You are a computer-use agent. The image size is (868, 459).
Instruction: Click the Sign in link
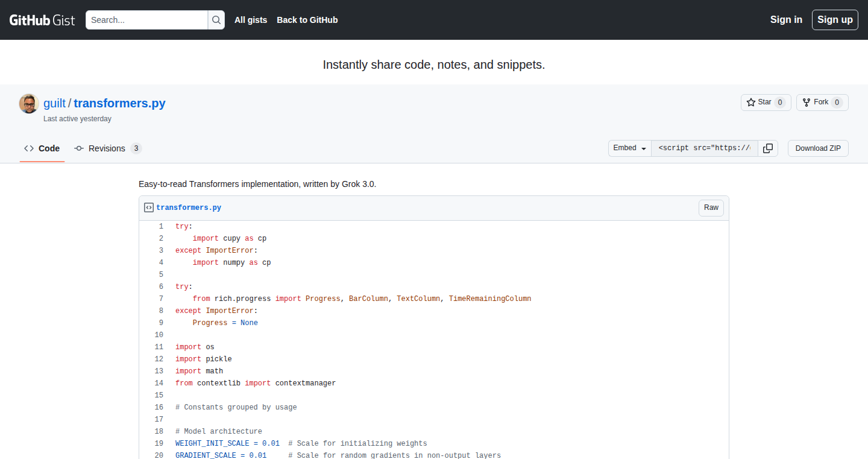[x=786, y=20]
